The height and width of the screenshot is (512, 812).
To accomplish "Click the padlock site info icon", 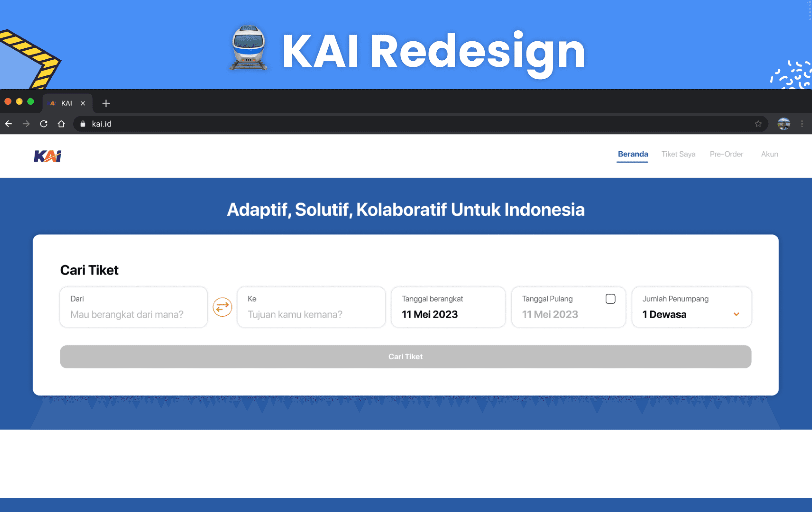I will [x=83, y=124].
